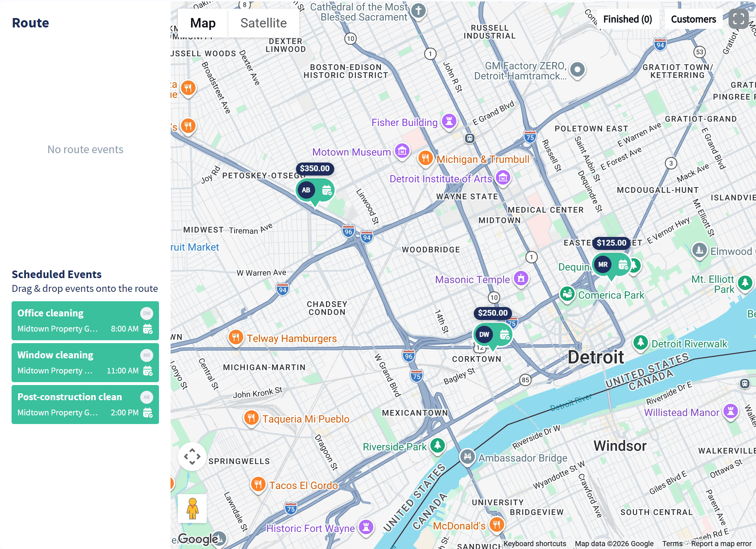Click the Street View pegman icon
Image resolution: width=756 pixels, height=549 pixels.
(x=192, y=509)
